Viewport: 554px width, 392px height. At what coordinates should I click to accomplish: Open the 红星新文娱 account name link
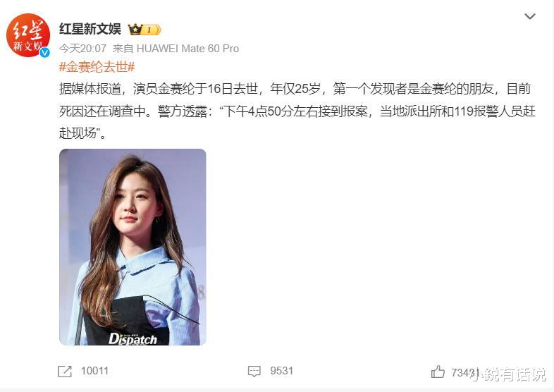click(90, 29)
